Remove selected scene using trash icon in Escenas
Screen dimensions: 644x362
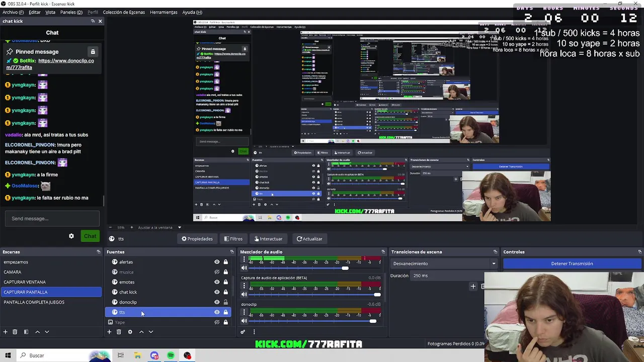coord(15,332)
